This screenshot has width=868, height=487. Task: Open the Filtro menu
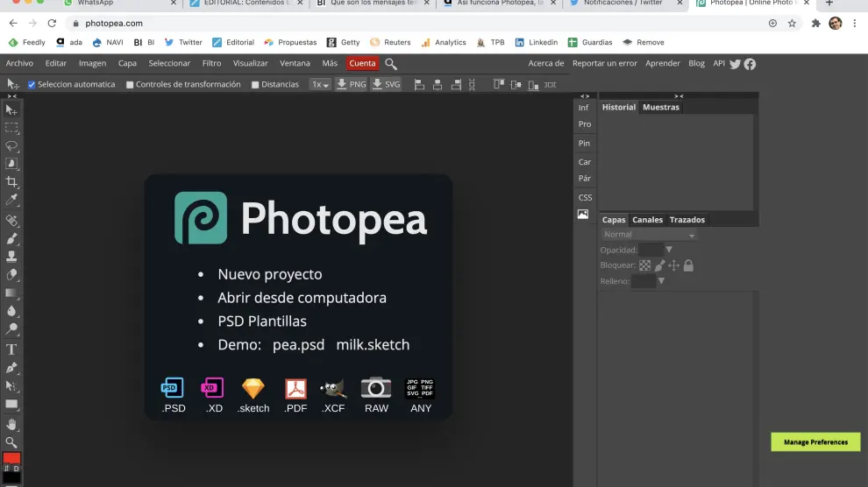[211, 63]
